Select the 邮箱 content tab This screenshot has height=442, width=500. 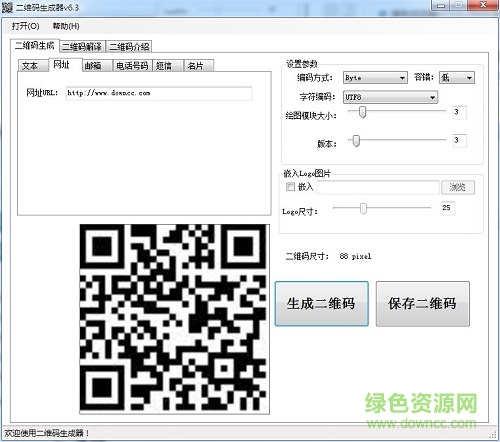point(96,66)
